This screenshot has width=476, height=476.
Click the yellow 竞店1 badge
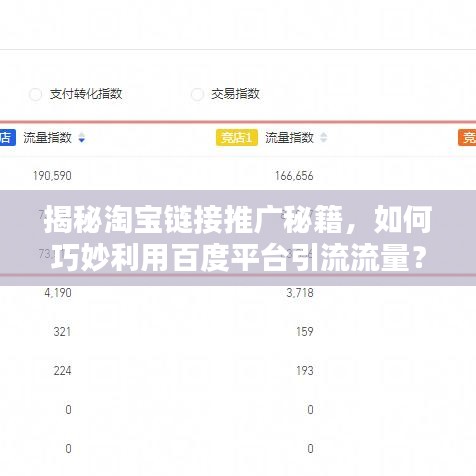(237, 137)
